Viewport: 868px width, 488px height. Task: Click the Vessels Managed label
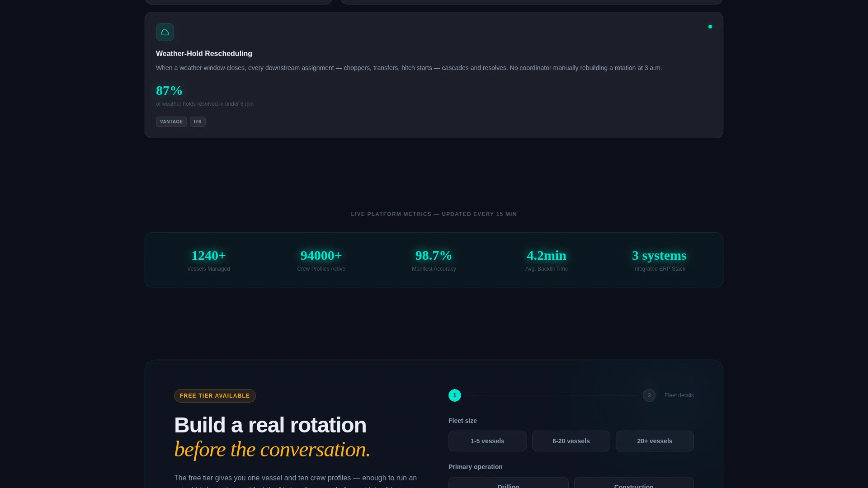click(x=208, y=269)
